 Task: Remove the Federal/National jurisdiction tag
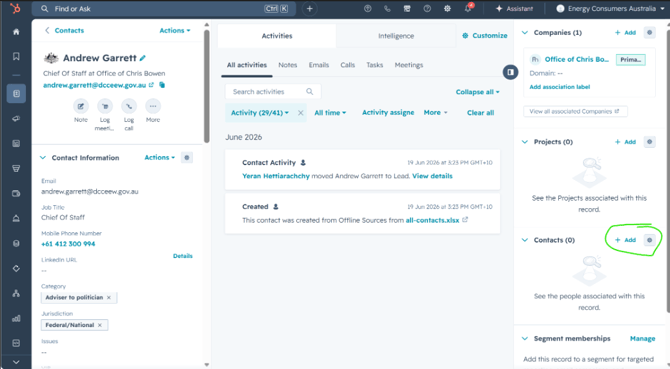coord(100,325)
